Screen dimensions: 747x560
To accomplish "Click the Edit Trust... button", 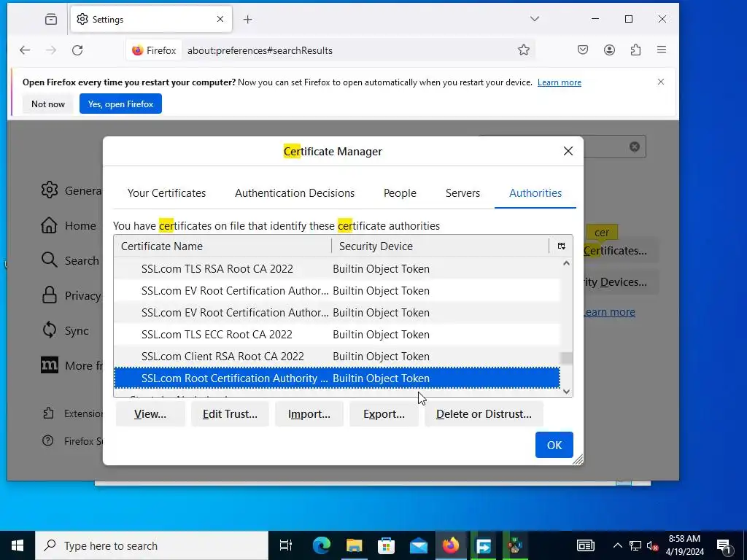I will (230, 414).
